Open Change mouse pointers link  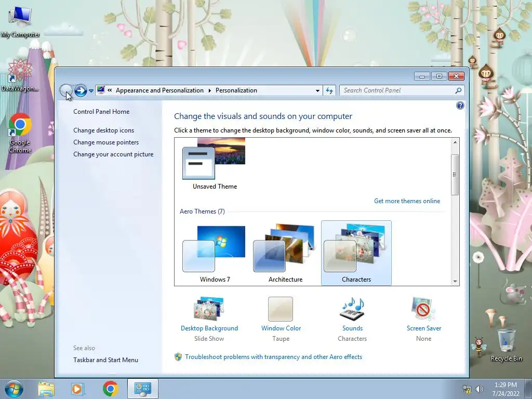(106, 142)
